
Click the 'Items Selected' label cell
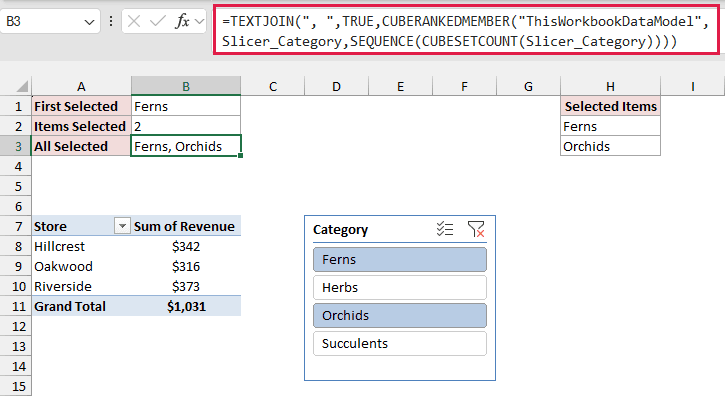pos(81,126)
